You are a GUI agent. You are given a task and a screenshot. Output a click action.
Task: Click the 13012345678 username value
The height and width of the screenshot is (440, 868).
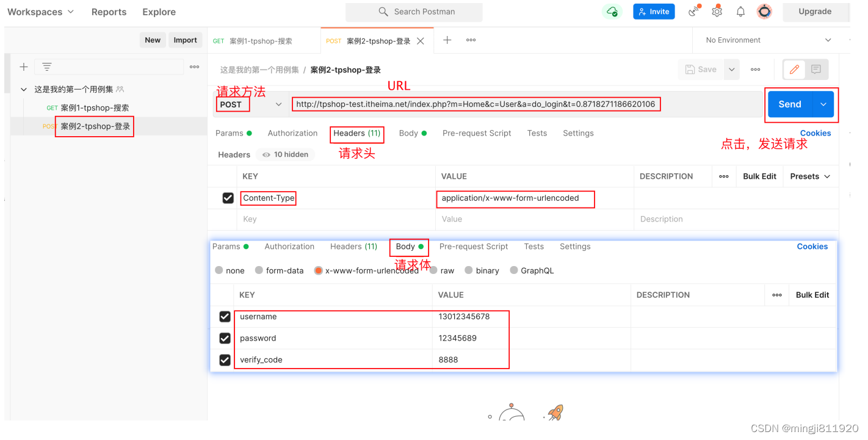coord(464,317)
